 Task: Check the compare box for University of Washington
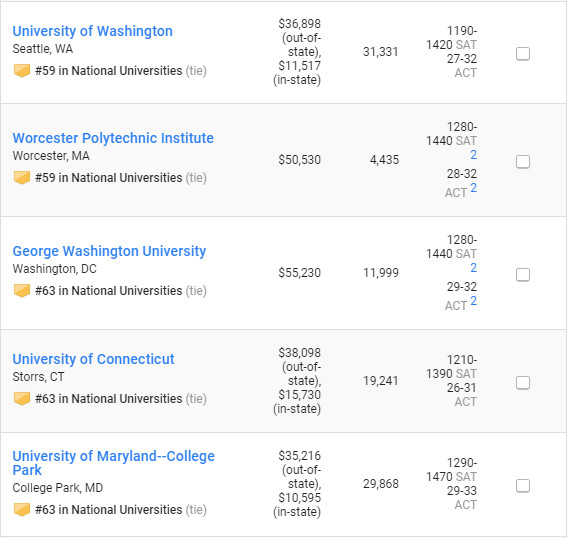tap(523, 54)
